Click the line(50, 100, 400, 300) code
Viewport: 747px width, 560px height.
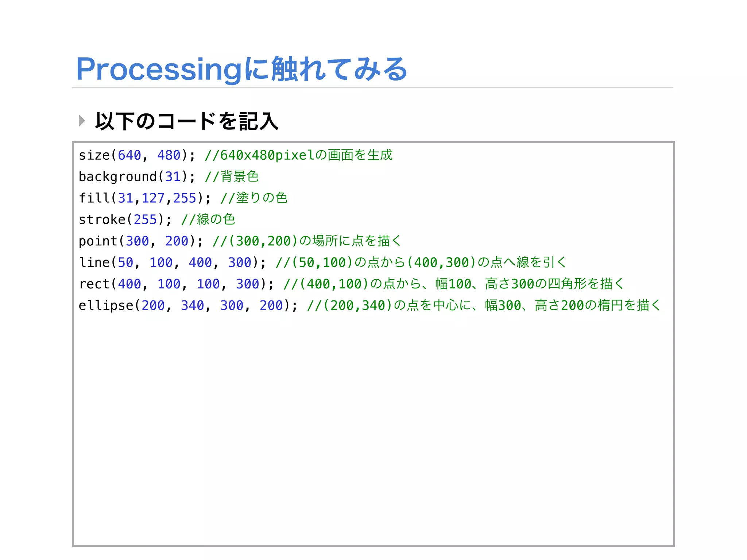tap(173, 262)
